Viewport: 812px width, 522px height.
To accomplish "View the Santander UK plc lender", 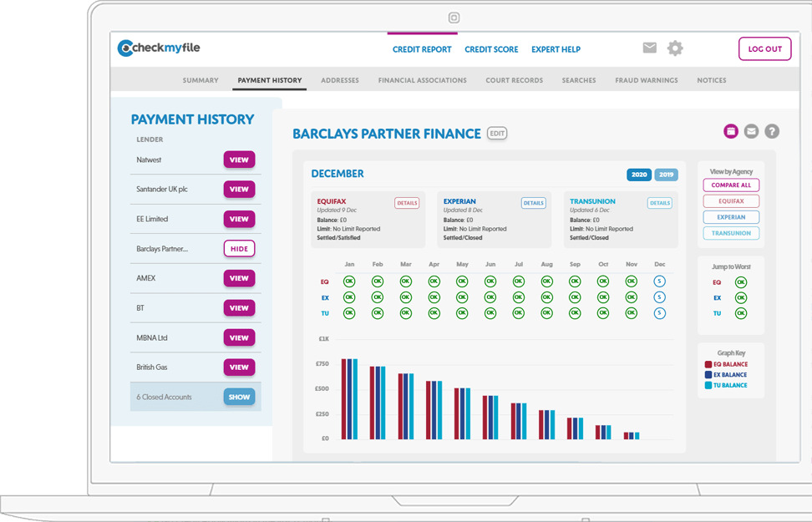I will click(239, 190).
